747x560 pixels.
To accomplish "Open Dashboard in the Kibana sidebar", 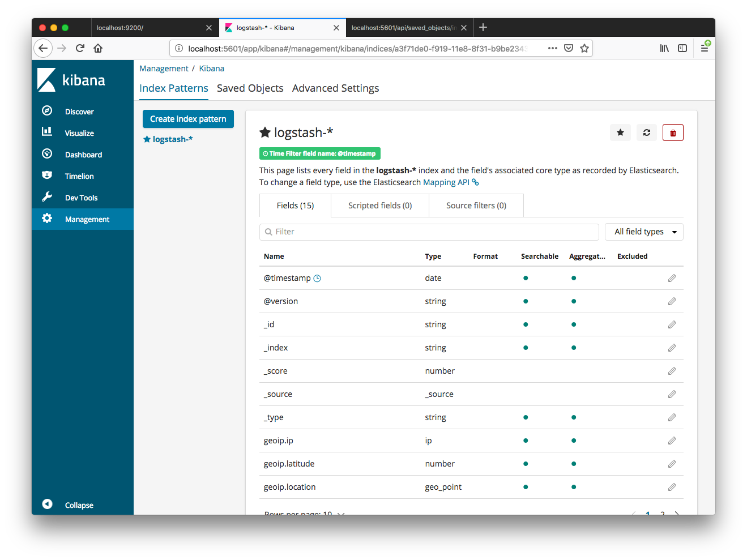I will tap(83, 155).
